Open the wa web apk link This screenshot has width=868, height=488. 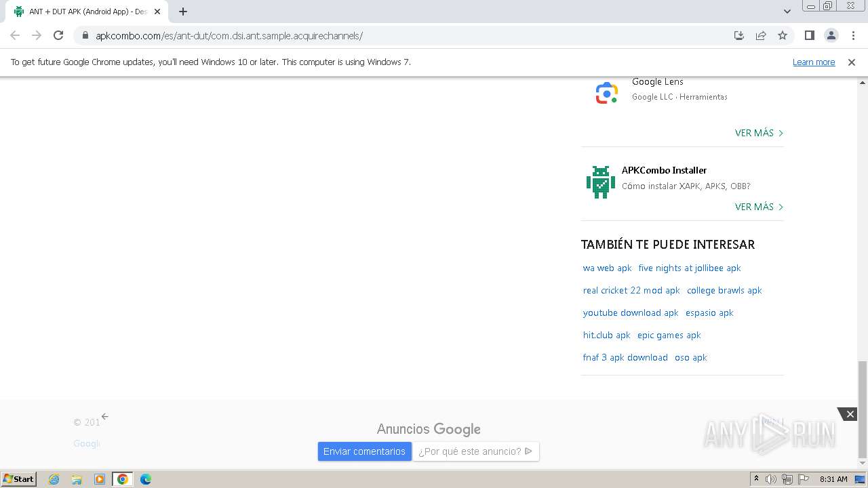tap(607, 268)
